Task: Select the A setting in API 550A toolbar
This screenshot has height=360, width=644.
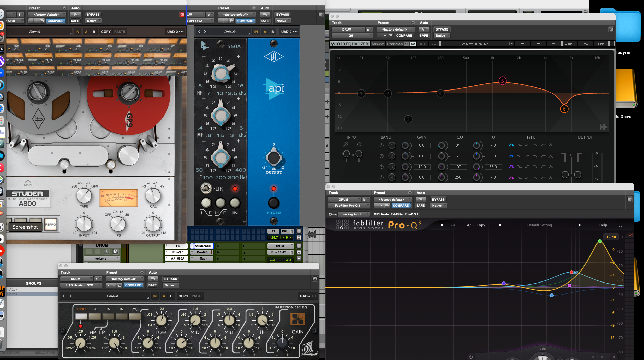Action: pos(265,32)
